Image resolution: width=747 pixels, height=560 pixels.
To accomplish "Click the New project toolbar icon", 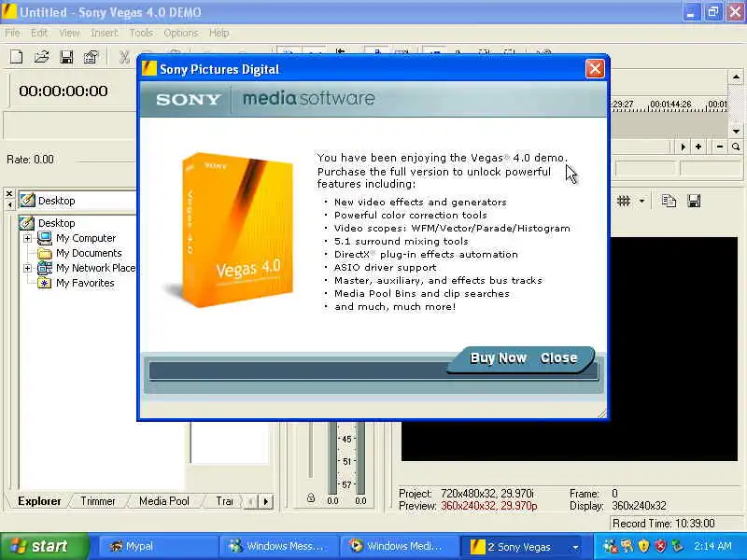I will click(17, 57).
